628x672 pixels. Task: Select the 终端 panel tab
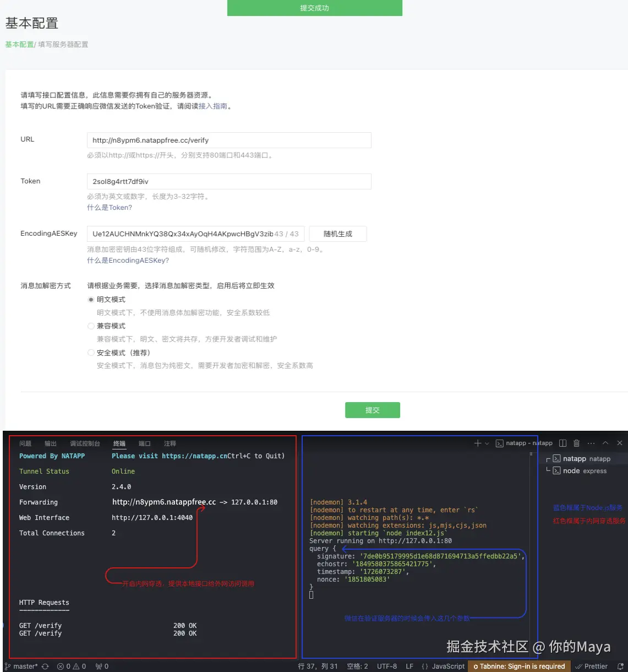119,443
